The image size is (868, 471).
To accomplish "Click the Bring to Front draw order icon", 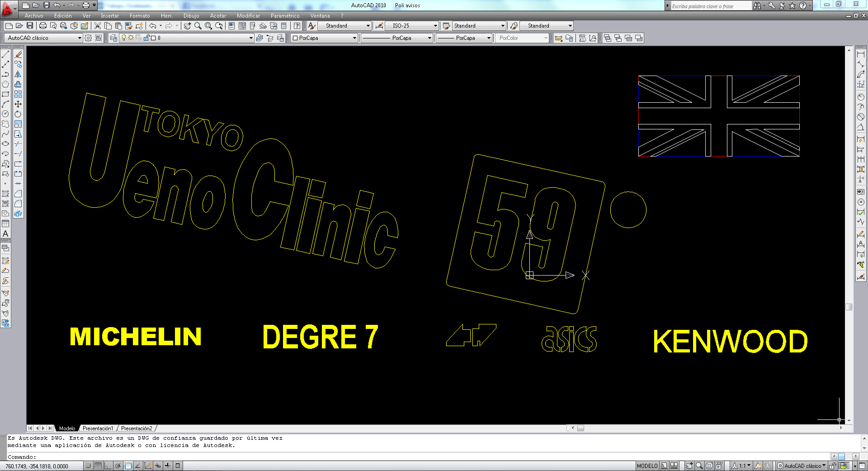I will tap(608, 38).
